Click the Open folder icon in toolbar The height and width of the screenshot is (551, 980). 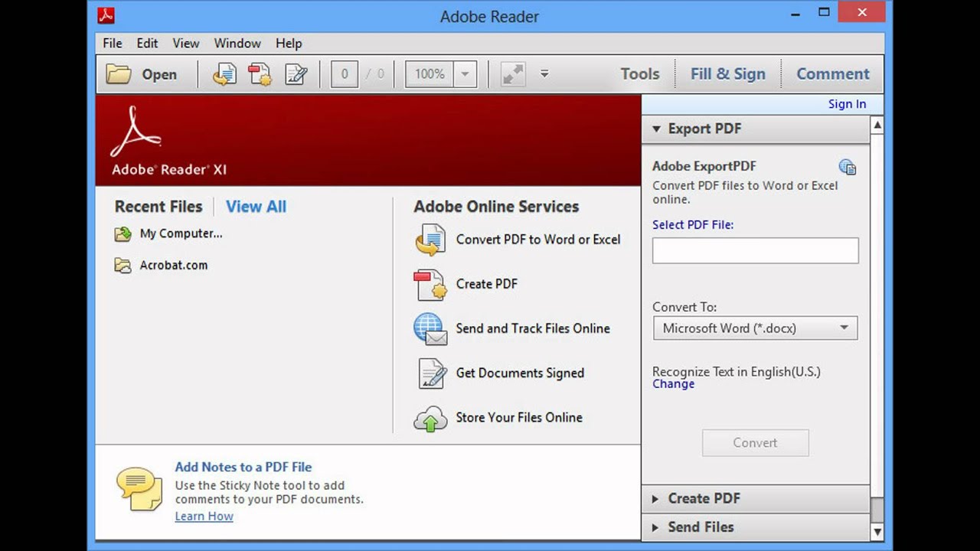[119, 74]
